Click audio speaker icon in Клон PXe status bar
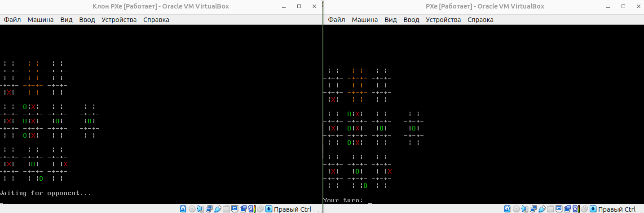Image resolution: width=644 pixels, height=213 pixels. click(200, 209)
